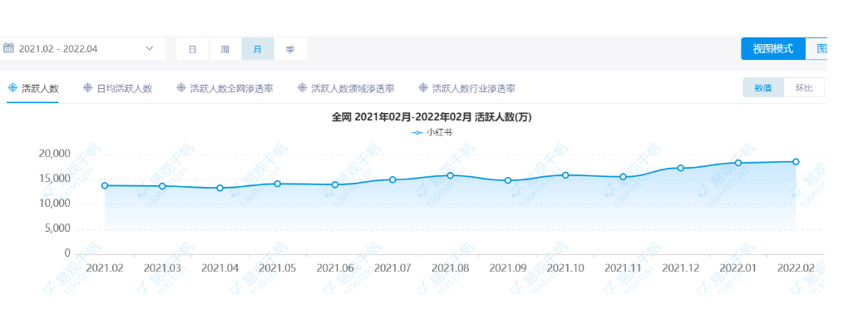Click the 2021.10 data point on chart

click(565, 175)
